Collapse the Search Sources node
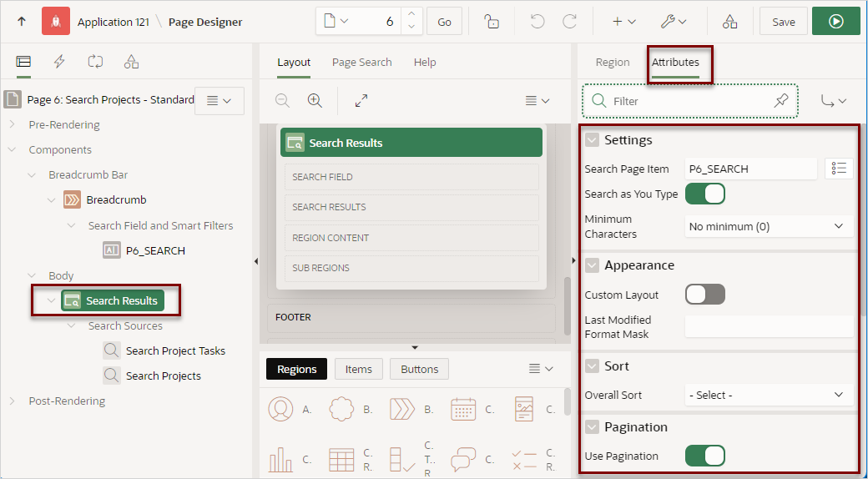Viewport: 868px width, 479px height. (x=72, y=325)
